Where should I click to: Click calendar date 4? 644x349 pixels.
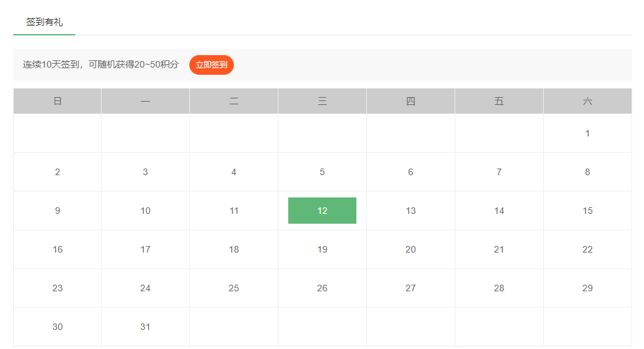coord(234,172)
